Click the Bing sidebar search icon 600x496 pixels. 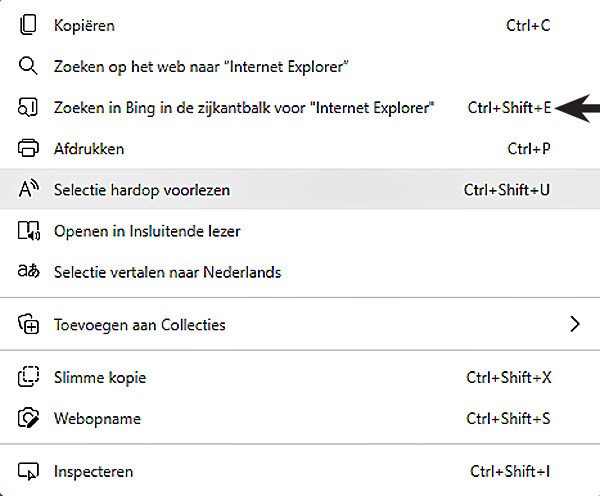coord(28,107)
